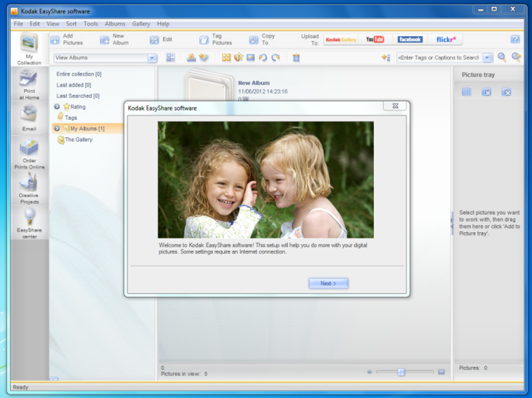Select flickr as the upload destination
This screenshot has width=532, height=398.
coord(446,40)
